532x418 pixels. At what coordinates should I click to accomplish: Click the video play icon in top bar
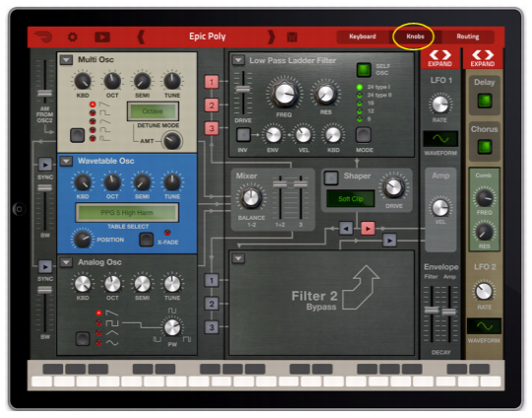click(x=102, y=36)
